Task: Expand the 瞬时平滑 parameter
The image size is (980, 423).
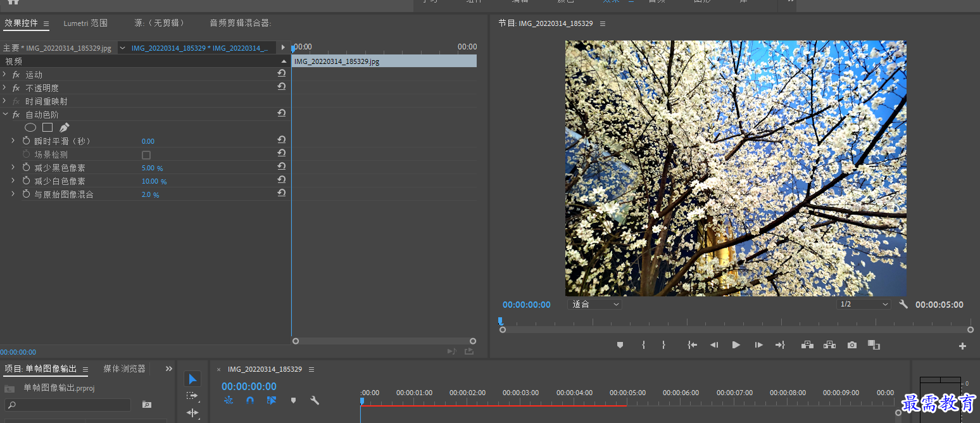Action: tap(13, 141)
